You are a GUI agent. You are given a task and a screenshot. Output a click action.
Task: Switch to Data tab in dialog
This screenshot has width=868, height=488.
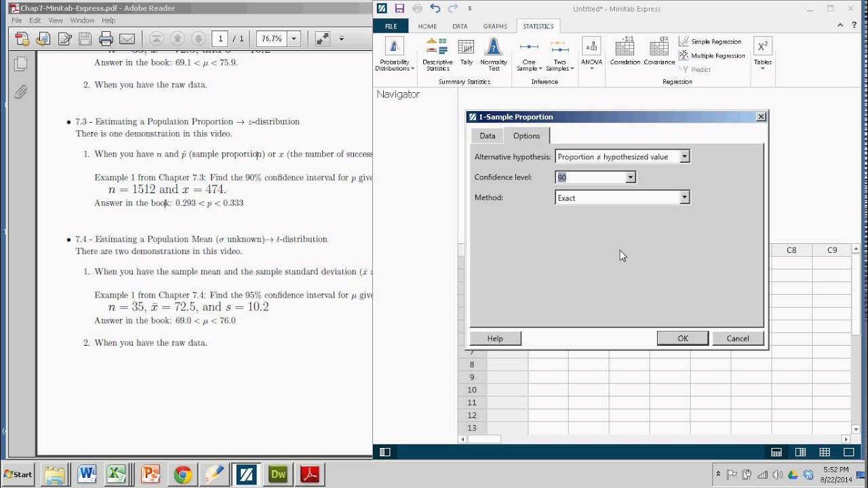[x=488, y=136]
